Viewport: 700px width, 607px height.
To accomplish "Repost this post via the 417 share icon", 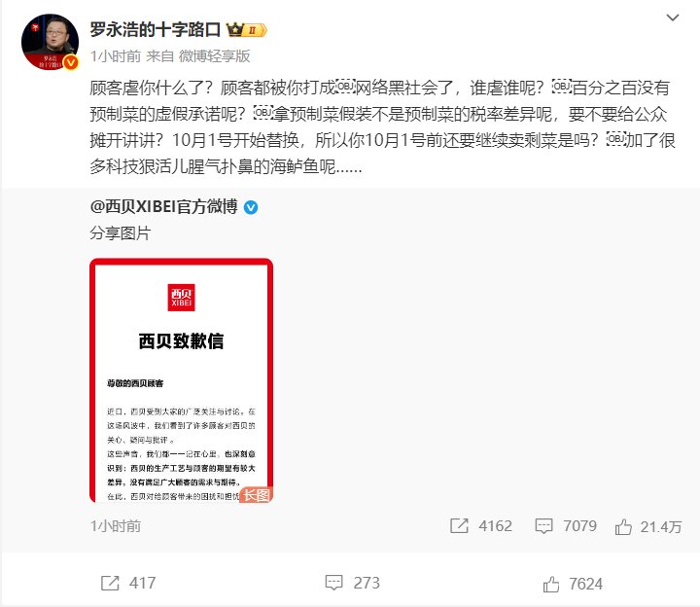I will 110,583.
